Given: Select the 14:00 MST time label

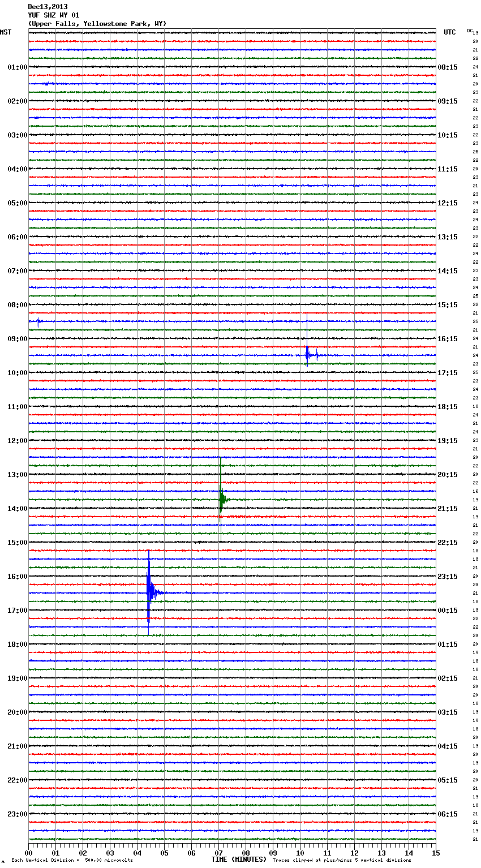Looking at the screenshot, I should (x=17, y=509).
